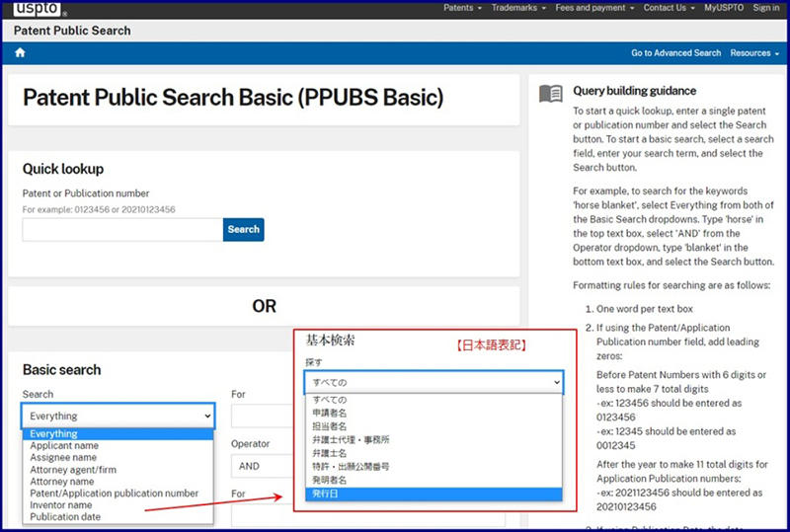The width and height of the screenshot is (790, 532).
Task: Open the AND Operator dropdown
Action: (262, 466)
